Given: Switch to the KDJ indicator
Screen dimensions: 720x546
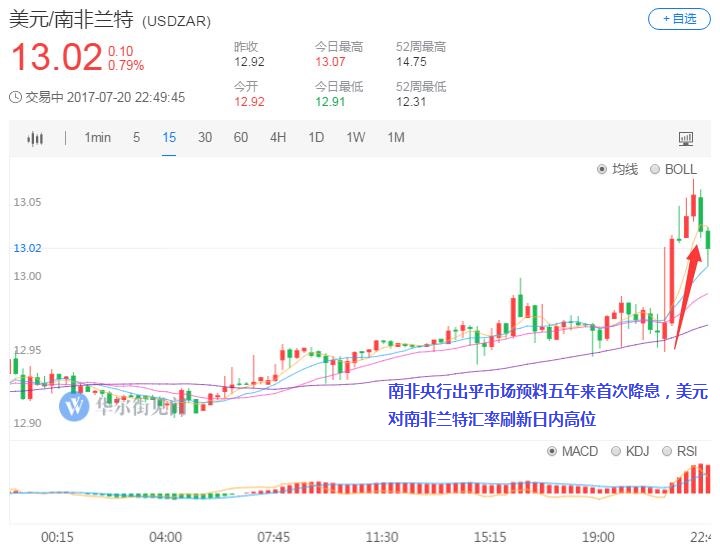Looking at the screenshot, I should click(616, 451).
